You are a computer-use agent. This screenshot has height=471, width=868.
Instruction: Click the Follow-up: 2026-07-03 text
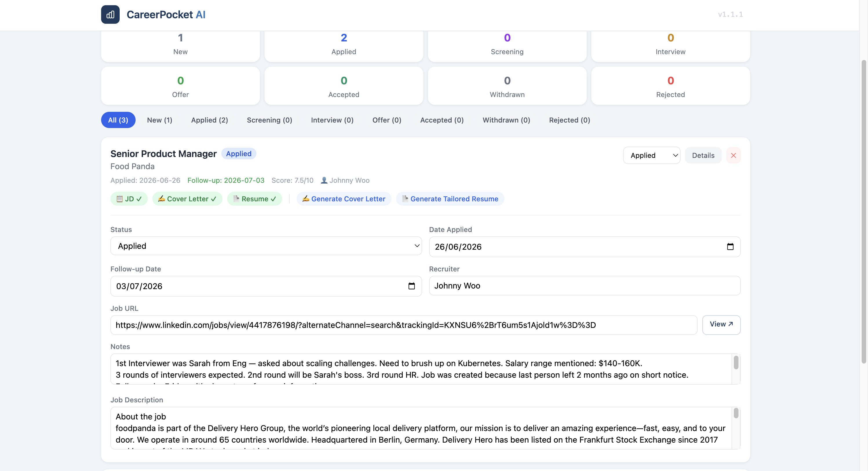pyautogui.click(x=226, y=180)
